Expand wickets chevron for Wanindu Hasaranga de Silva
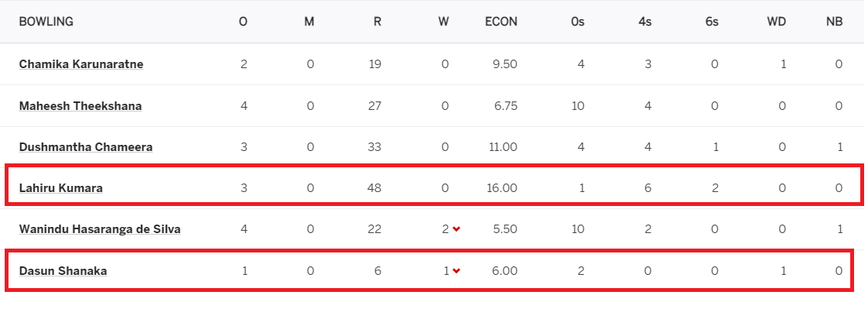This screenshot has height=333, width=868. tap(456, 229)
